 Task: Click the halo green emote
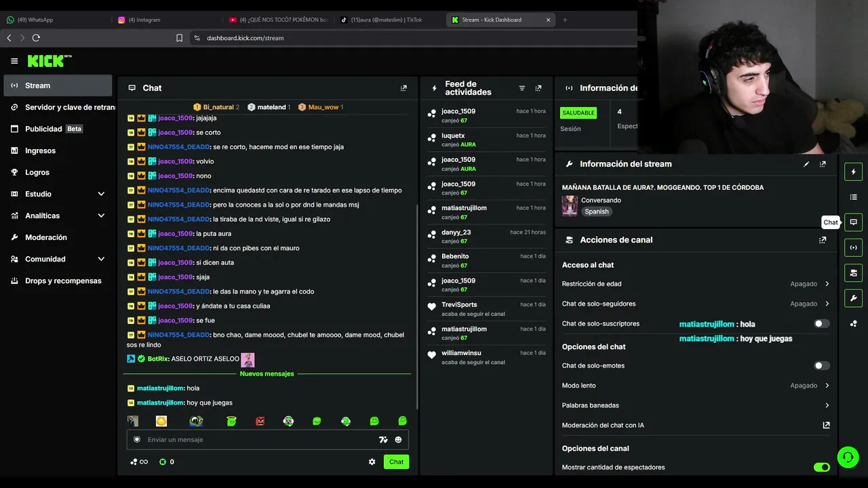[x=231, y=421]
